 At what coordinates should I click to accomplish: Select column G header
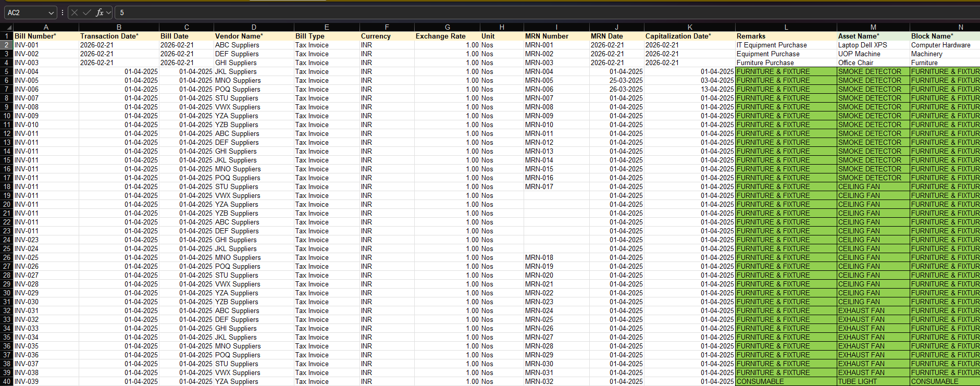(447, 27)
